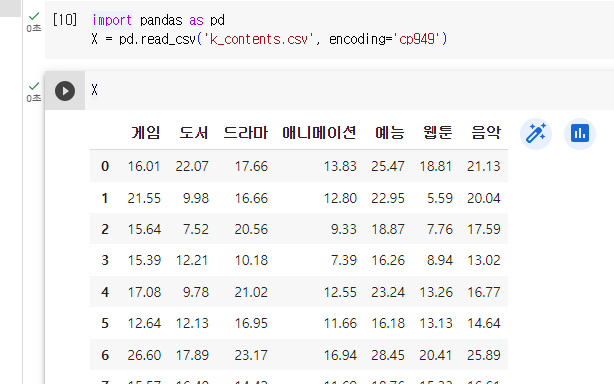614x384 pixels.
Task: Select the 음악 column header
Action: pyautogui.click(x=486, y=133)
